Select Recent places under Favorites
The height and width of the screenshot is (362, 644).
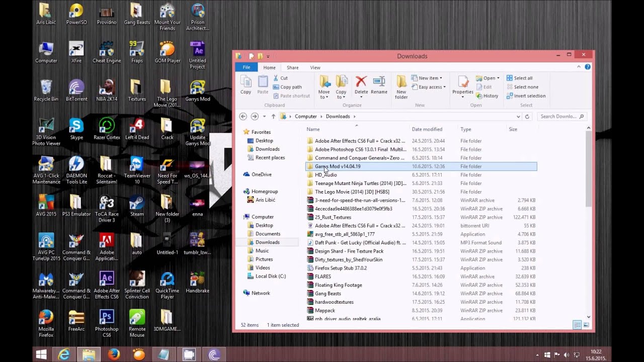coord(270,157)
